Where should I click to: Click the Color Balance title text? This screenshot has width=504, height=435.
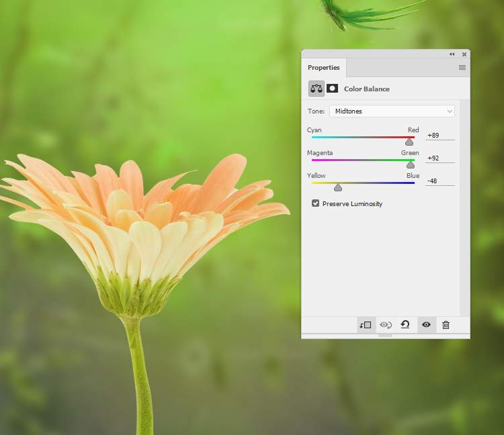tap(367, 89)
